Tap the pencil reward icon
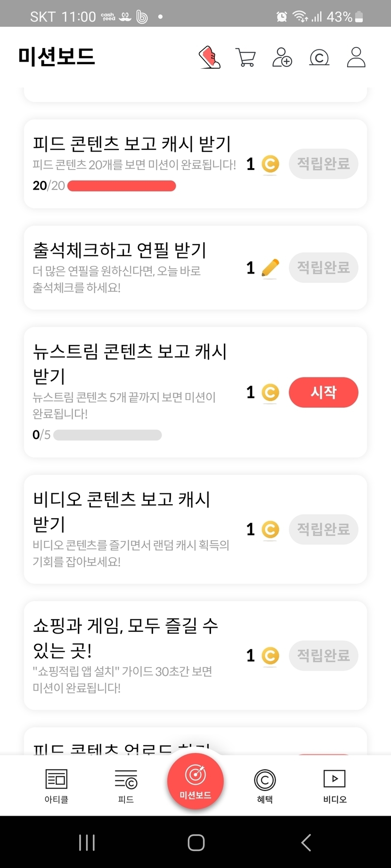Image resolution: width=391 pixels, height=868 pixels. point(270,268)
